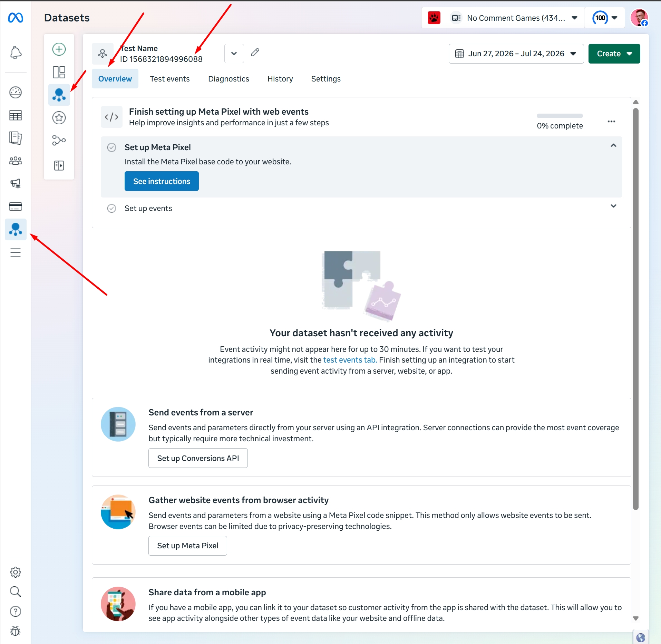661x644 pixels.
Task: Click the red paw business logo
Action: click(x=434, y=18)
